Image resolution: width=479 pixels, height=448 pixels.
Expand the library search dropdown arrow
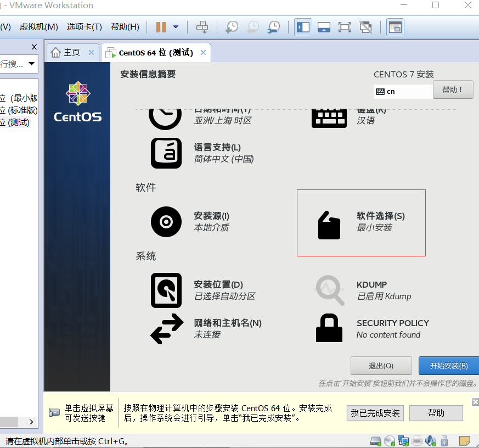pyautogui.click(x=31, y=64)
